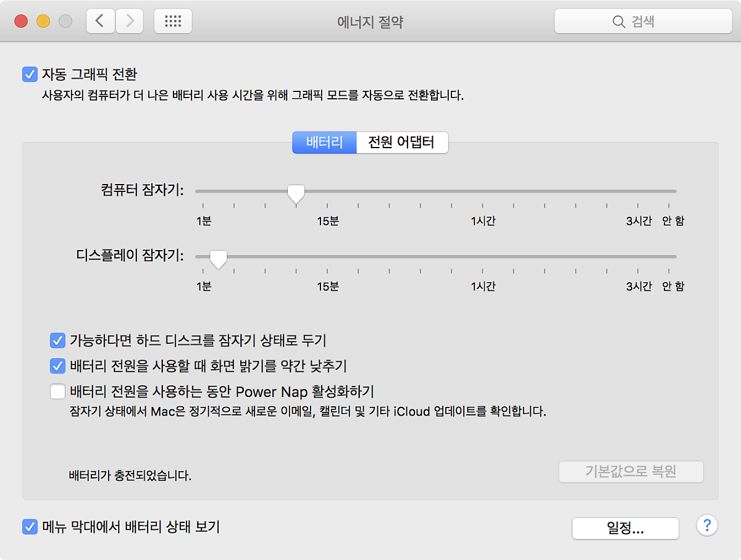Screen dimensions: 741x560
Task: Click the Power Nap description text starting 잠자기 상태에서
Action: pyautogui.click(x=308, y=411)
